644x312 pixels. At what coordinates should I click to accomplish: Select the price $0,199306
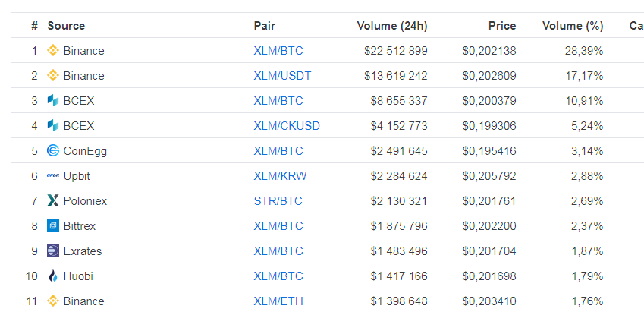click(489, 126)
